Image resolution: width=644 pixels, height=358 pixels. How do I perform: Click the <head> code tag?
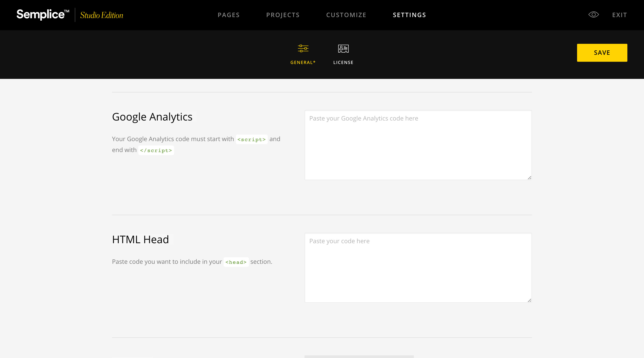(x=236, y=262)
